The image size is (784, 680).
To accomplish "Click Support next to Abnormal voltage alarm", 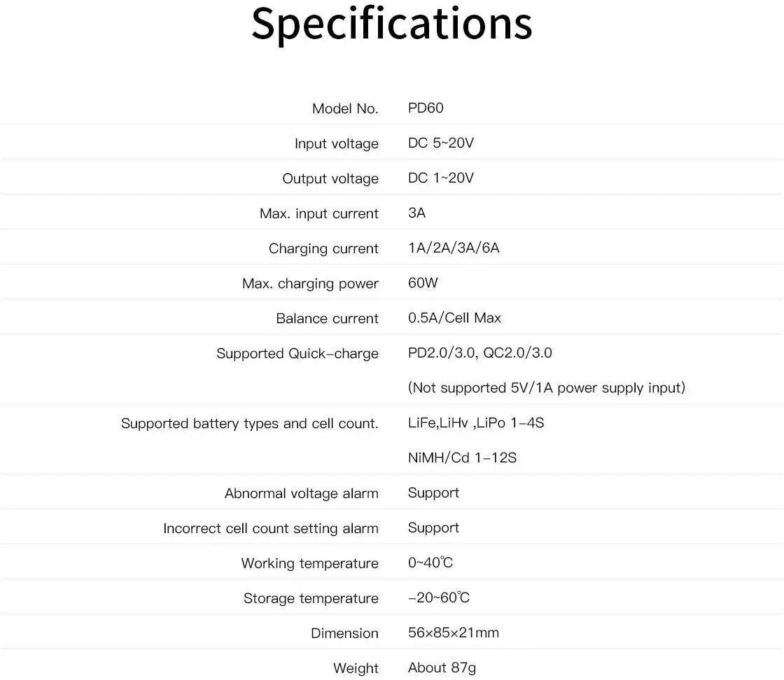I will 433,493.
